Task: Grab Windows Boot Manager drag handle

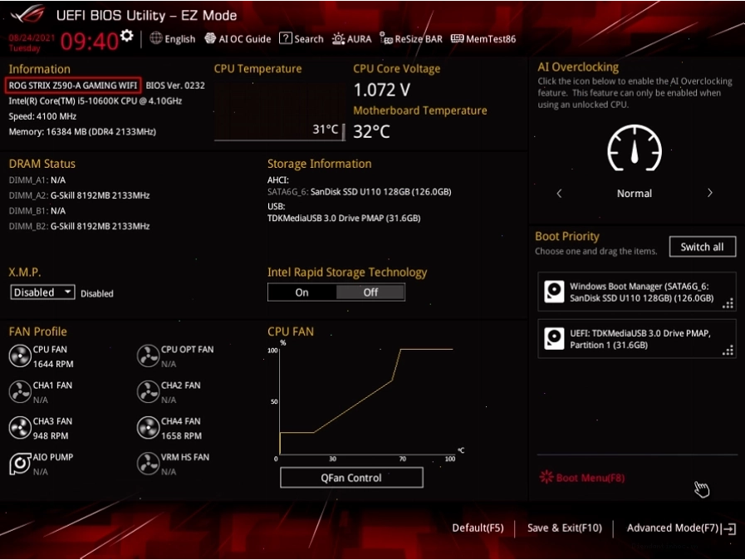Action: click(728, 304)
